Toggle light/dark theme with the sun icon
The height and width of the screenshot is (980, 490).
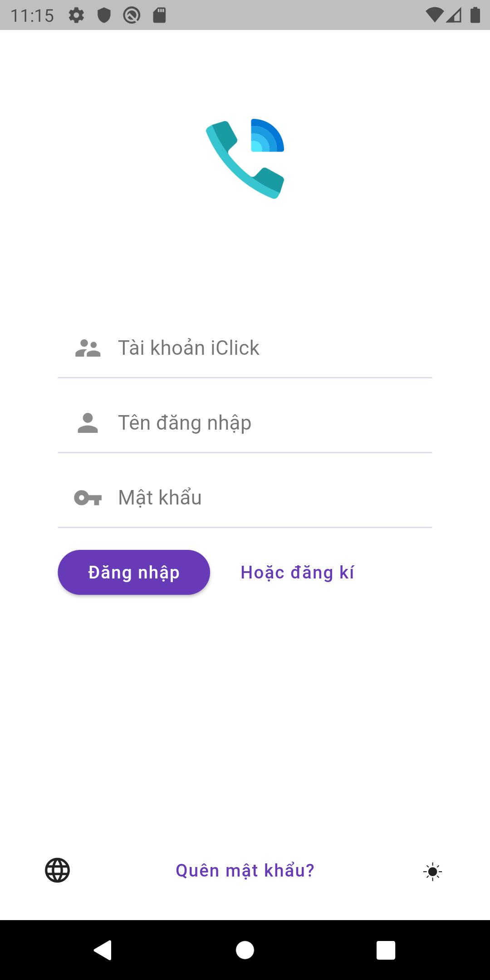click(x=432, y=872)
